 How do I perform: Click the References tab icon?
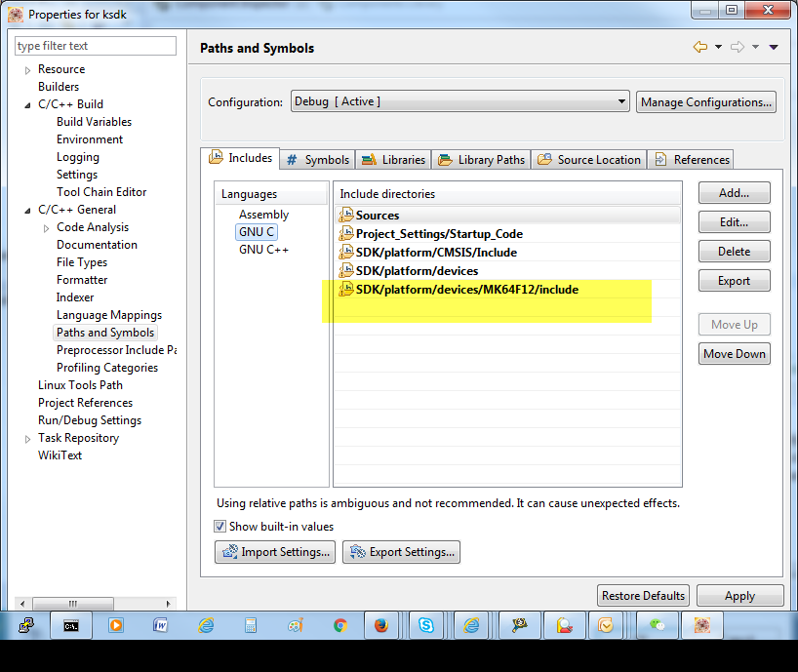[660, 159]
